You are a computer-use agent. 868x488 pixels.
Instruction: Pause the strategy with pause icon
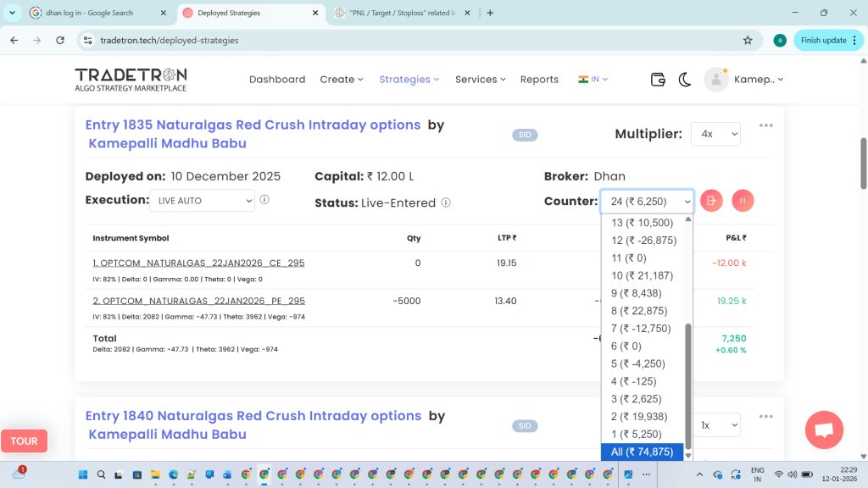click(x=743, y=201)
